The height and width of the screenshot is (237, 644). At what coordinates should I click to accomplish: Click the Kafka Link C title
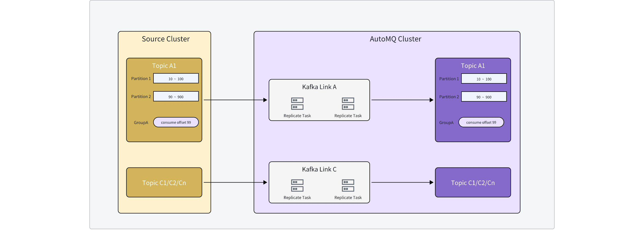(x=319, y=169)
